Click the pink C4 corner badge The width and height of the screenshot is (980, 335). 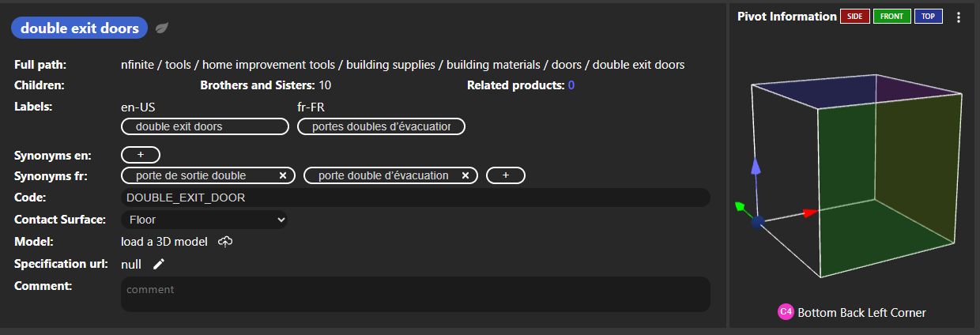click(x=786, y=312)
